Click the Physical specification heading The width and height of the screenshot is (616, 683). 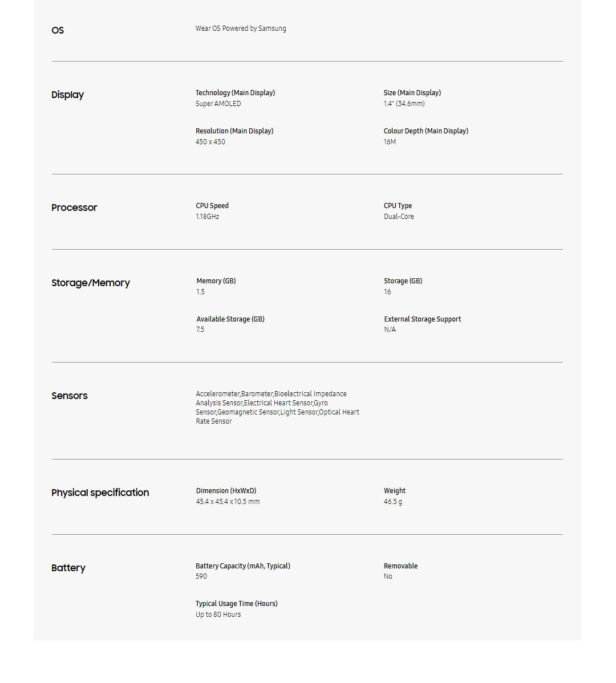pos(100,493)
